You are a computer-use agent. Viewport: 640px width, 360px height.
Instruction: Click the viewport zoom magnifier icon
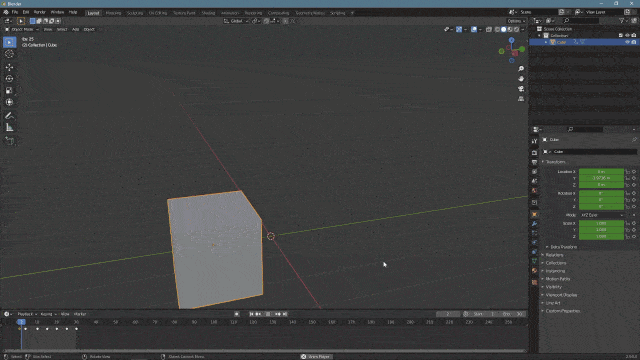tap(521, 69)
